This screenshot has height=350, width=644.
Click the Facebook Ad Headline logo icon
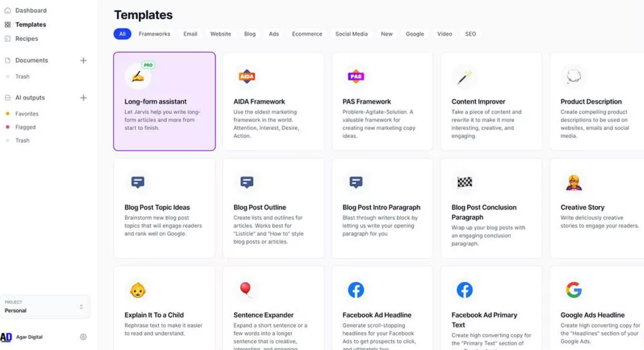pyautogui.click(x=356, y=290)
